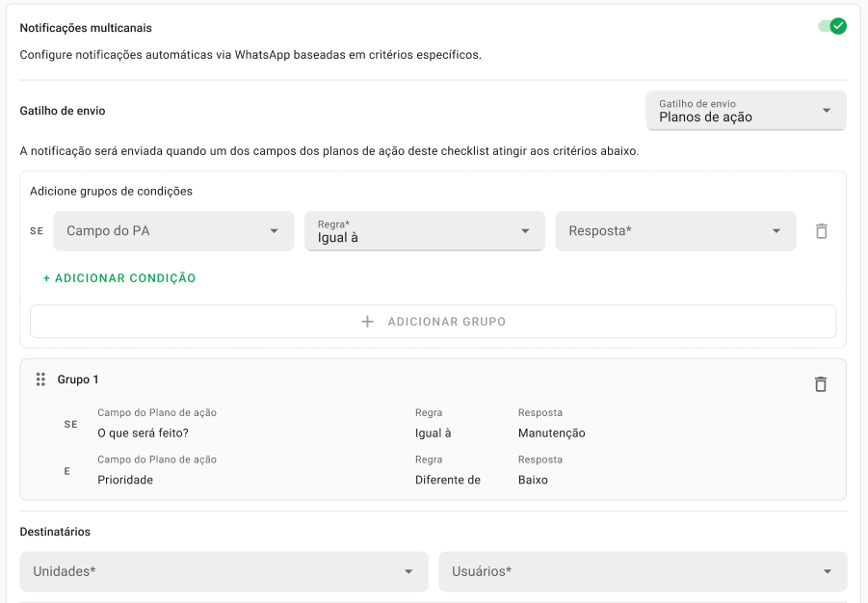Click the arrow icon of Campo do PA
Screen dimensions: 868x603
[274, 231]
